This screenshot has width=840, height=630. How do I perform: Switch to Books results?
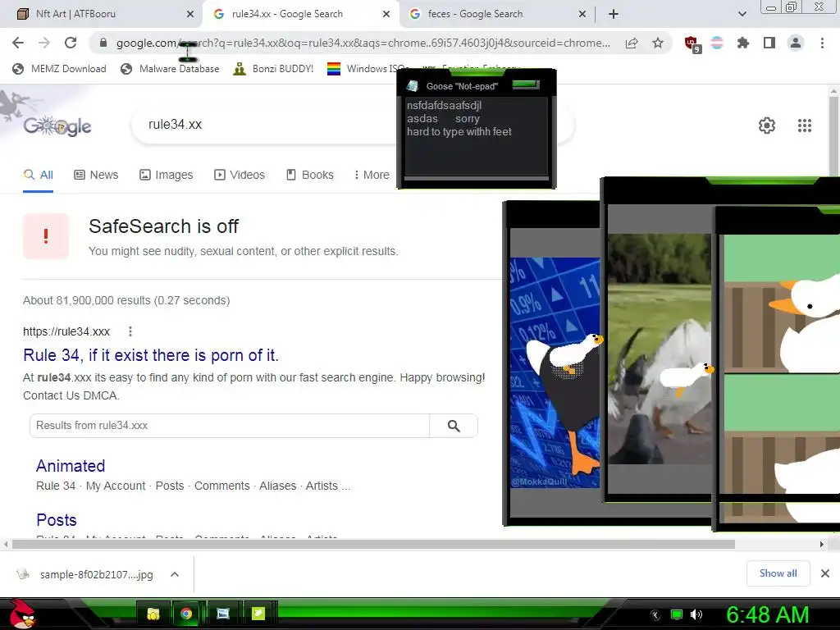309,175
